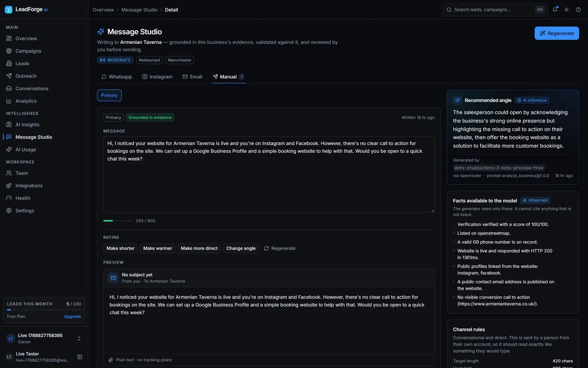Screen dimensions: 588x368
Task: Click Make shorter refine option
Action: point(121,248)
